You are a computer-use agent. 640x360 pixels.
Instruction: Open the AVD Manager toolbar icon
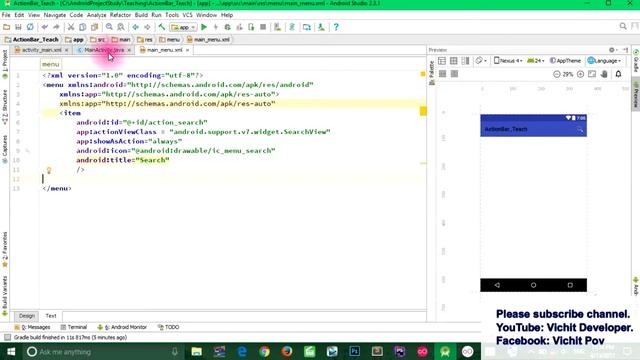click(278, 27)
